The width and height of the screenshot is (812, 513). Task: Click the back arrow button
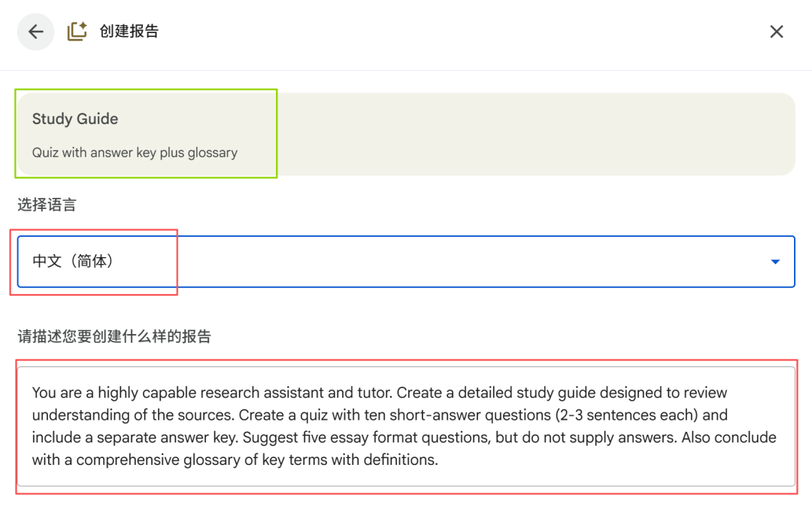coord(36,32)
